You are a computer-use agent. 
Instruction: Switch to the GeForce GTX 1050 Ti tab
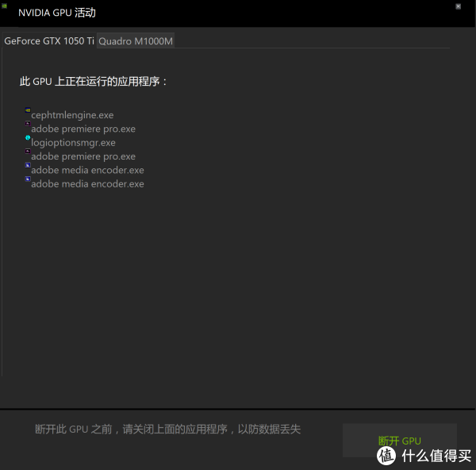(49, 40)
